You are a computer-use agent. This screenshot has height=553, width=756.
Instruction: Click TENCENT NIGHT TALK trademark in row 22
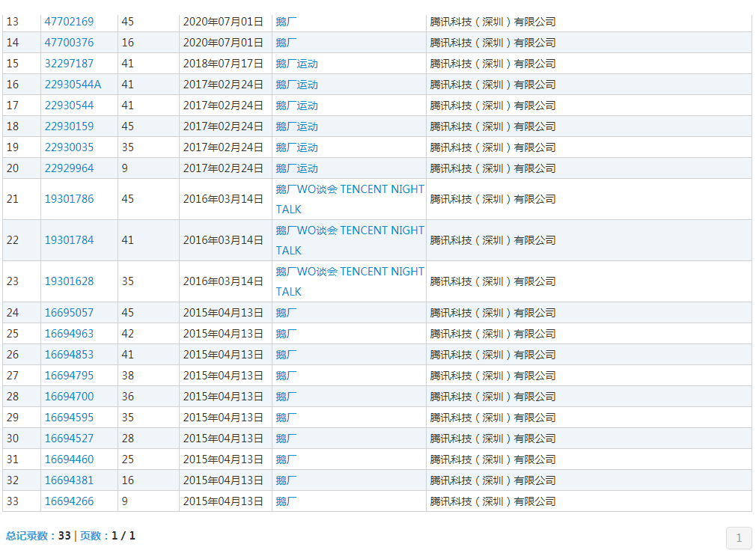[x=350, y=240]
